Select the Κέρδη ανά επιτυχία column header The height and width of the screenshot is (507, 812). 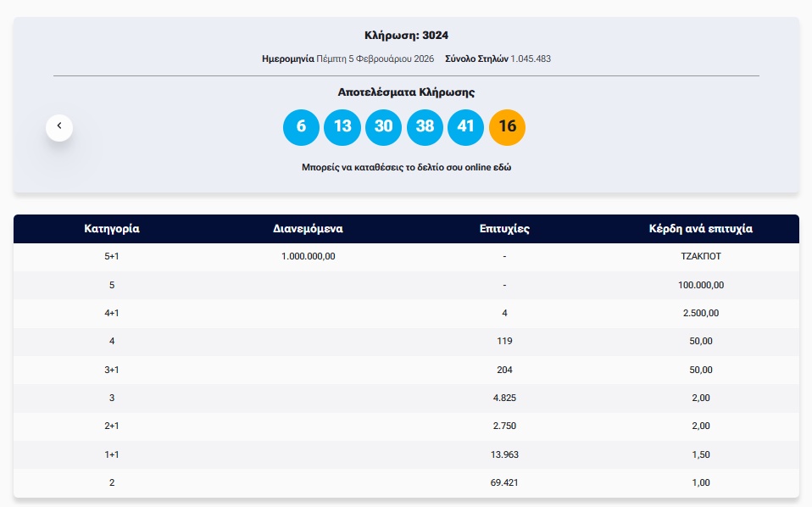click(701, 229)
